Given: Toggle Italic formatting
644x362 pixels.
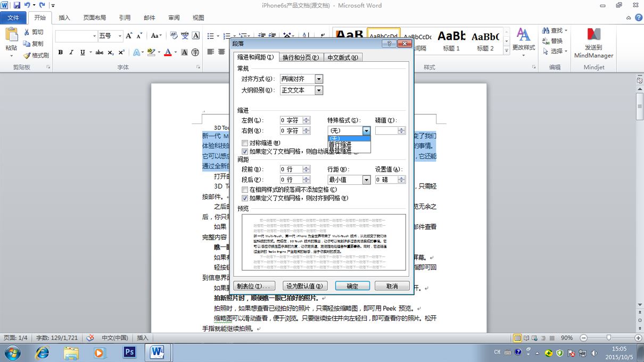Looking at the screenshot, I should point(71,52).
